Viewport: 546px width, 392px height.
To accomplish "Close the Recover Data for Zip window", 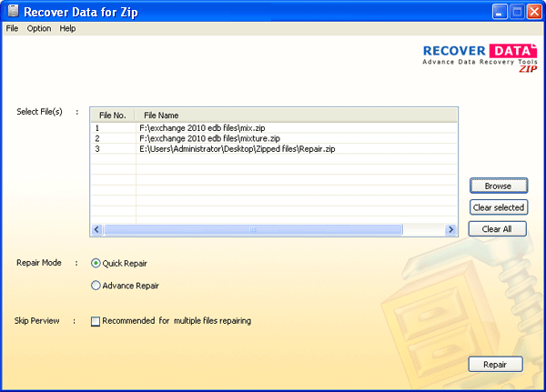I will pos(533,12).
